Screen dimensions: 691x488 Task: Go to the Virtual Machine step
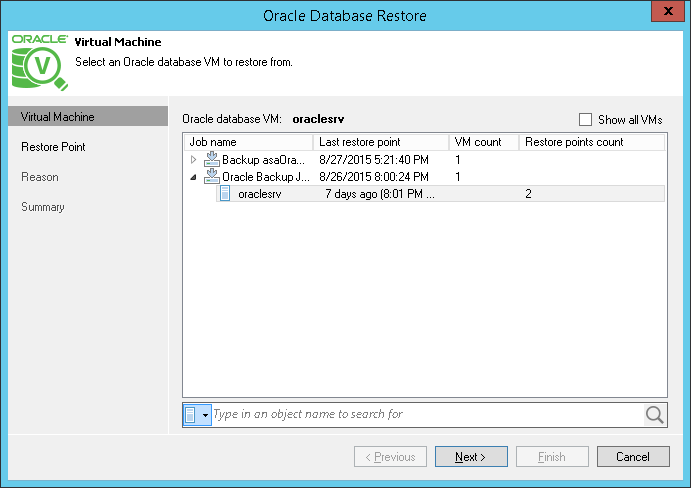tap(88, 116)
